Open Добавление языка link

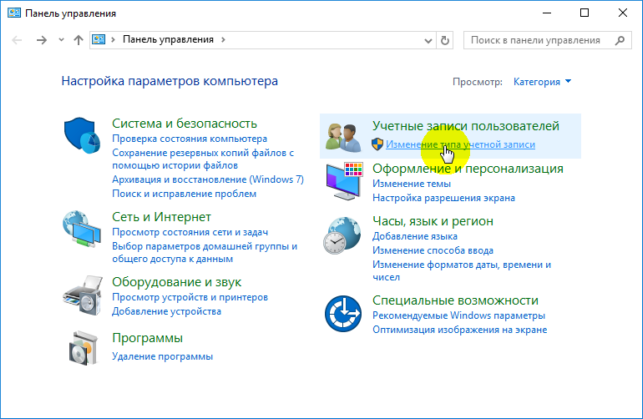(x=415, y=236)
